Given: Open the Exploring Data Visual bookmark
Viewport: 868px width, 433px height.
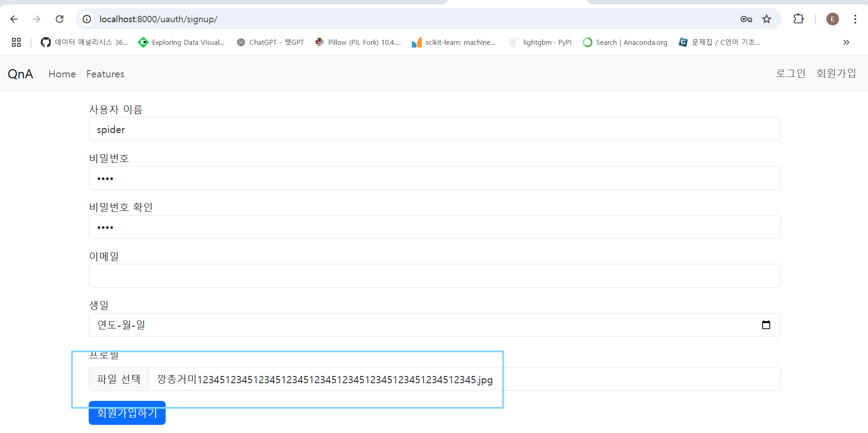Looking at the screenshot, I should 181,43.
